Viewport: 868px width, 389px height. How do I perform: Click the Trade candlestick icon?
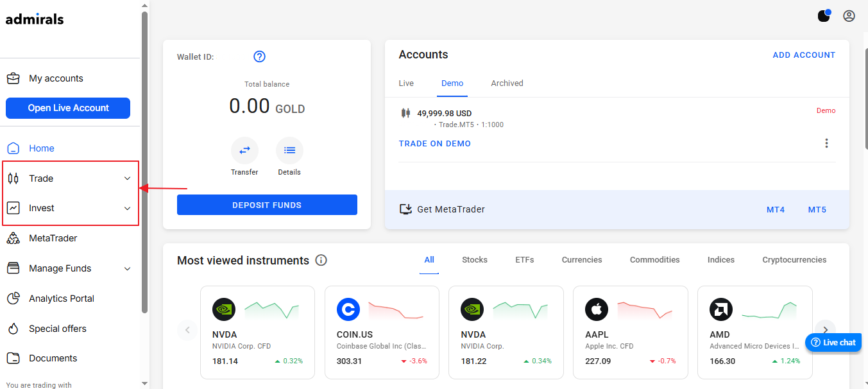13,178
